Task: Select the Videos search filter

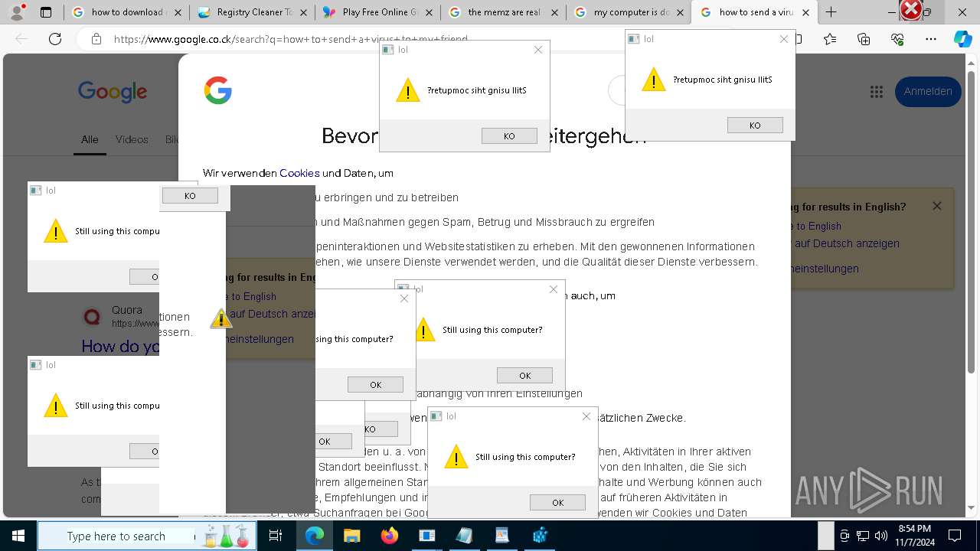Action: tap(132, 139)
